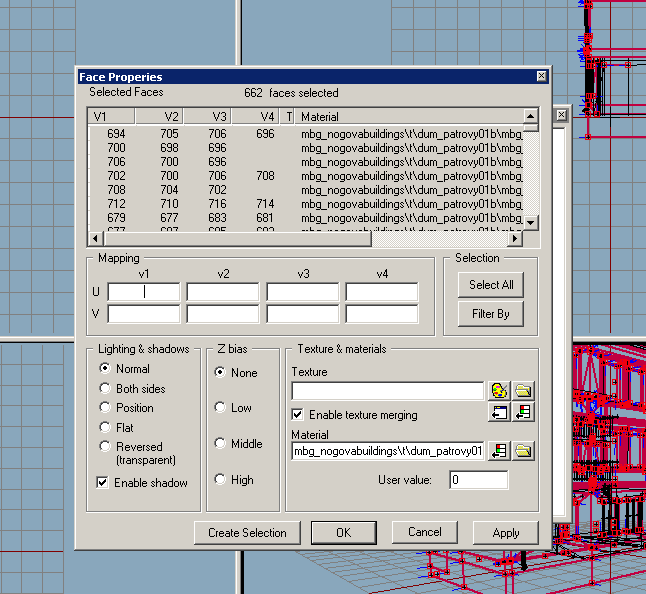The image size is (646, 594).
Task: Click the grid-arrow icon below the texture folder icon
Action: click(x=523, y=412)
